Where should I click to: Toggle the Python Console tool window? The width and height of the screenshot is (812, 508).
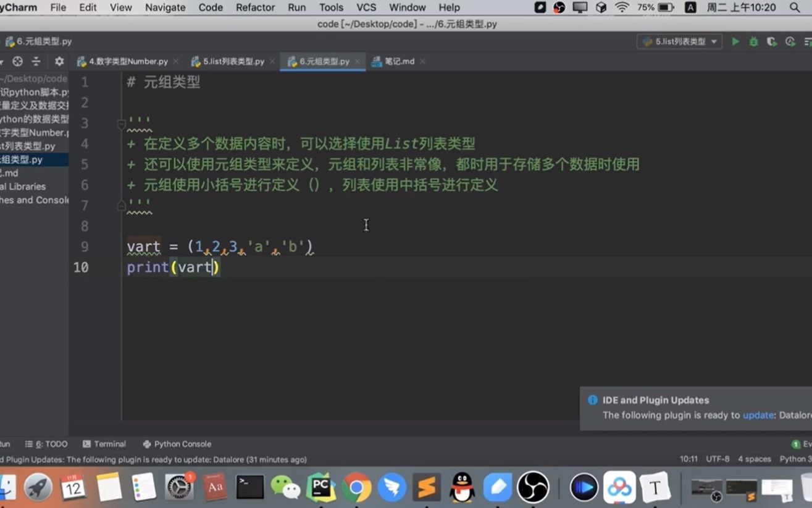177,444
